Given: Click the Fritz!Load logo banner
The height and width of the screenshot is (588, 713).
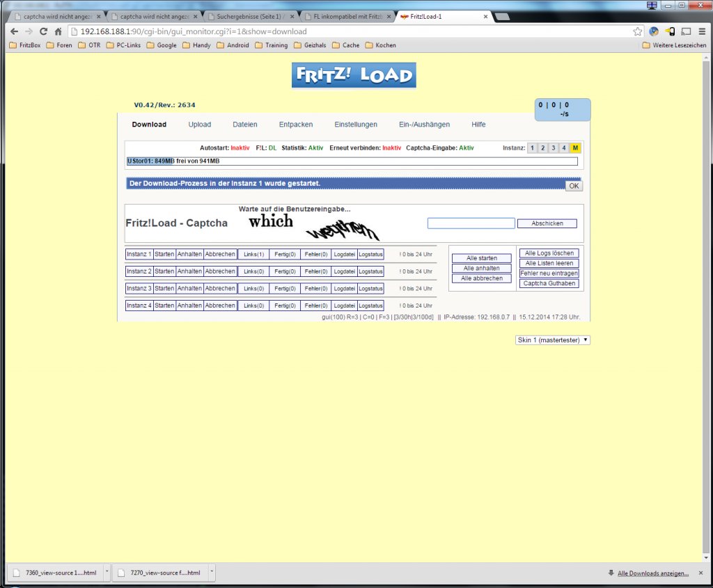Looking at the screenshot, I should [x=354, y=75].
